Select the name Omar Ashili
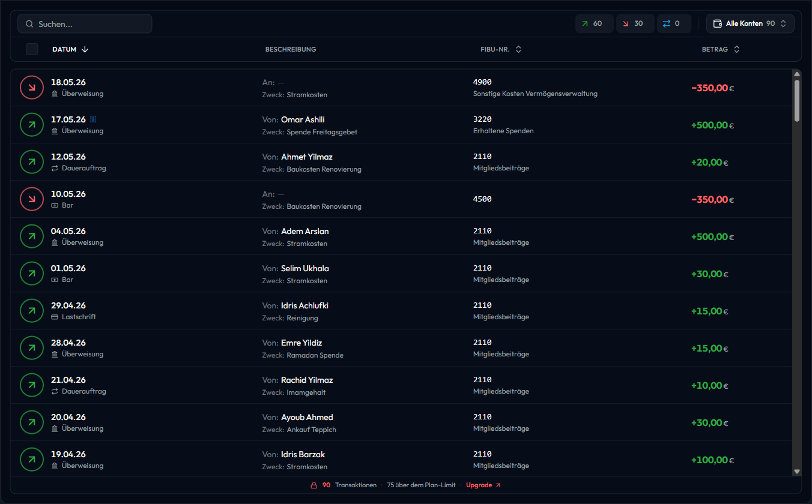Screen dimensions: 812x504 tap(303, 119)
